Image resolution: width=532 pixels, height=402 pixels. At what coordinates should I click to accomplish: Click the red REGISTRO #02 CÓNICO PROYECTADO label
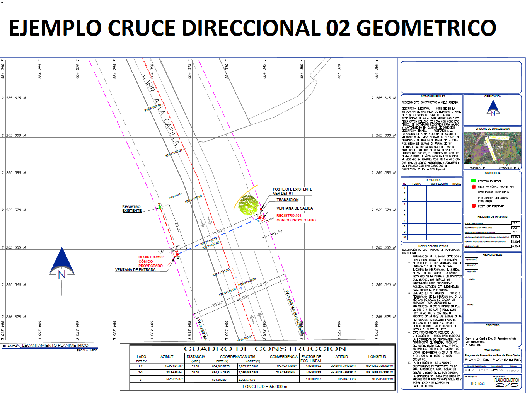pyautogui.click(x=151, y=261)
